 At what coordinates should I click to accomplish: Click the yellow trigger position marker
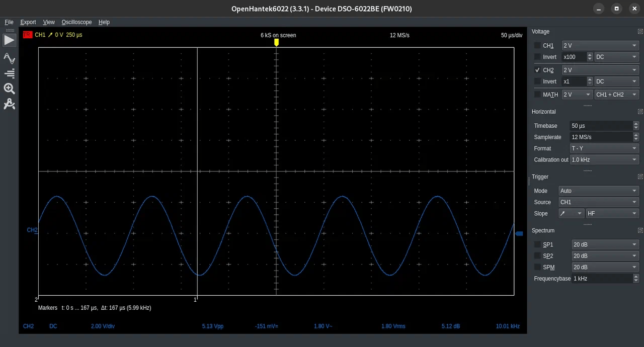coord(276,43)
